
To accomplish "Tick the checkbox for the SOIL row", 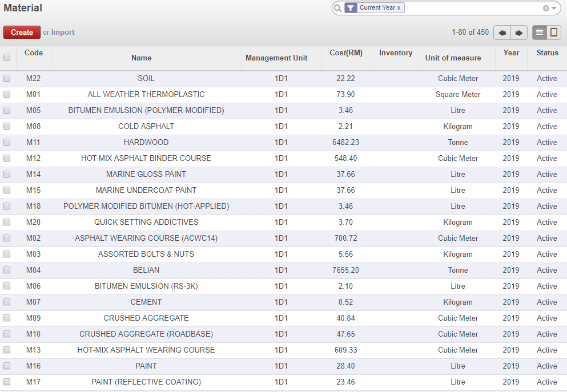I will (x=7, y=78).
